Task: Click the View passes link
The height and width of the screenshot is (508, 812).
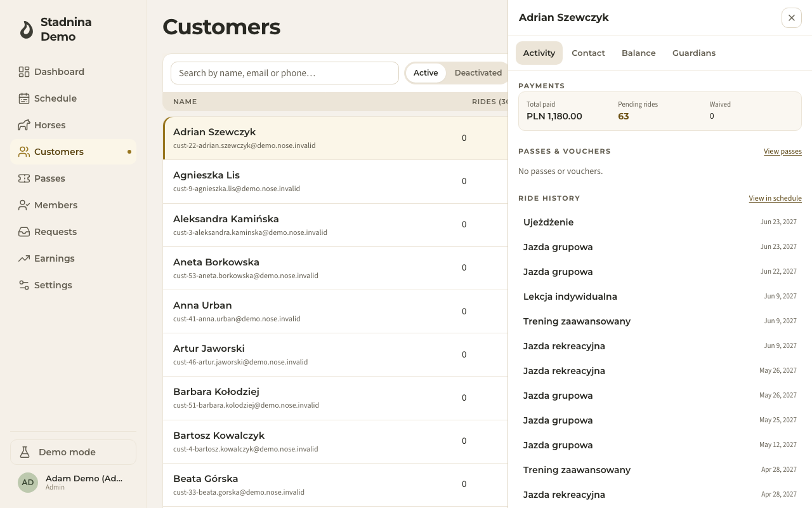Action: [x=783, y=151]
